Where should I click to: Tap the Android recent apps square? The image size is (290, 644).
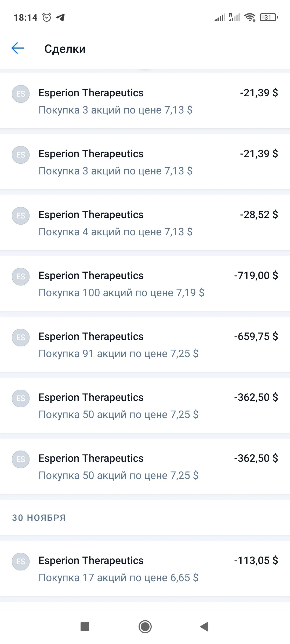pos(85,627)
